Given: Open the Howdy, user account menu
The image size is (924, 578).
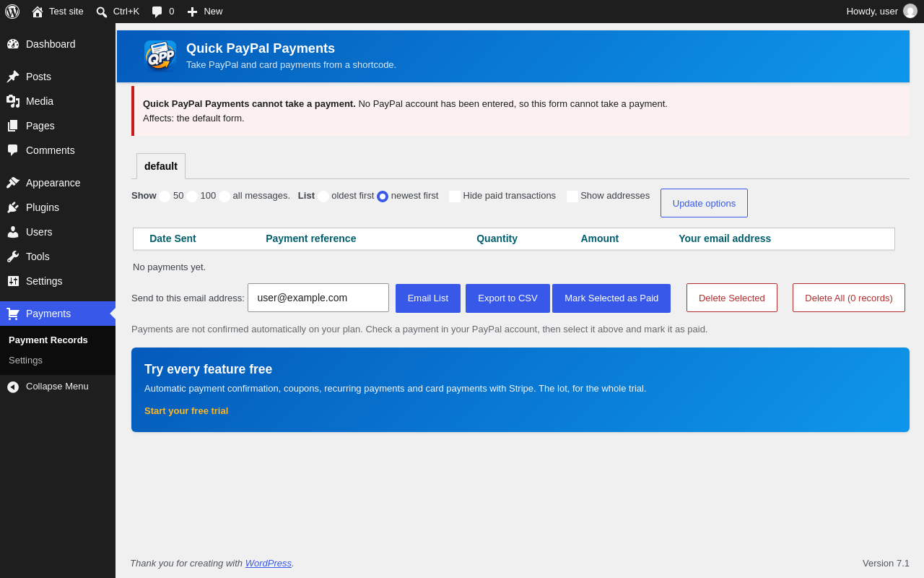Looking at the screenshot, I should point(881,12).
